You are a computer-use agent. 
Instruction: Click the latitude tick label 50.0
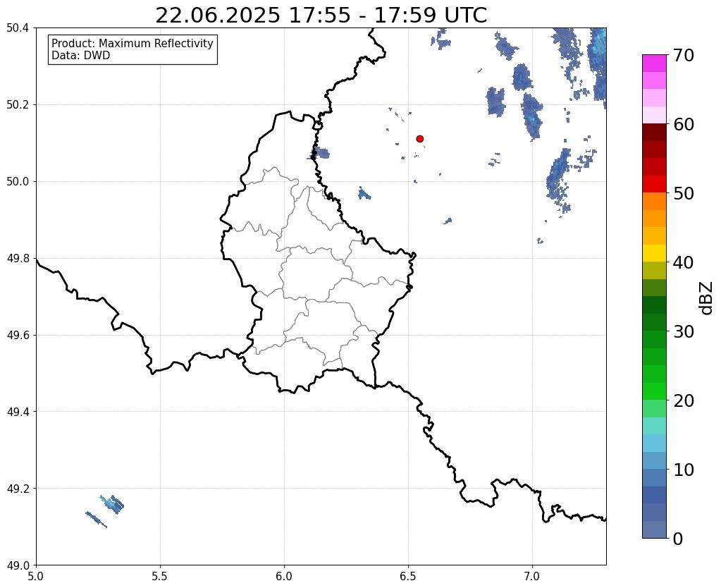[18, 182]
